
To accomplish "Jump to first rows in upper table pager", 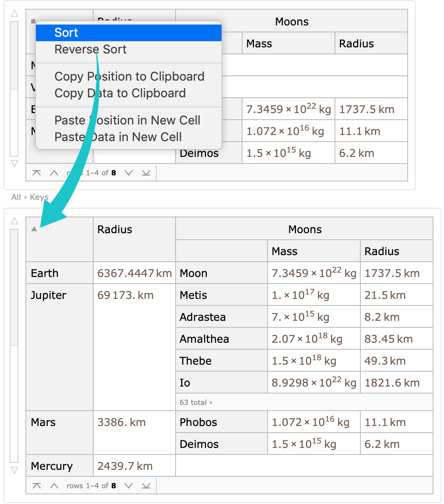I will [37, 173].
